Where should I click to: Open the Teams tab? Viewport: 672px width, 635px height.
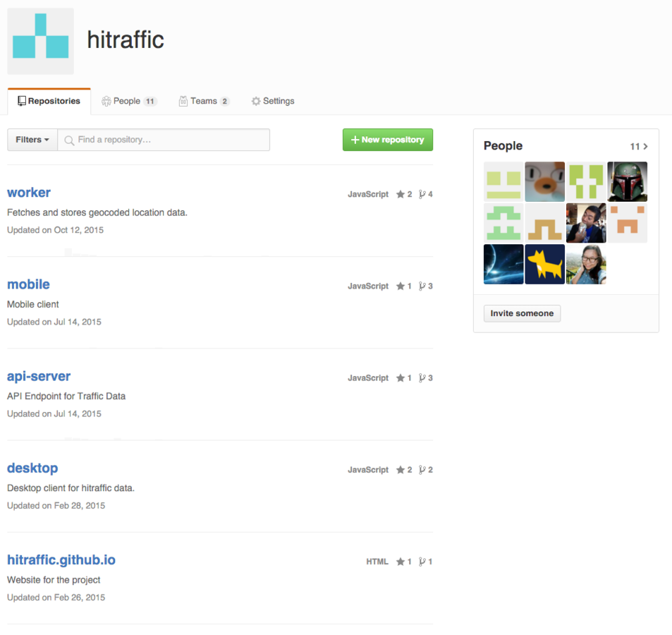[204, 101]
